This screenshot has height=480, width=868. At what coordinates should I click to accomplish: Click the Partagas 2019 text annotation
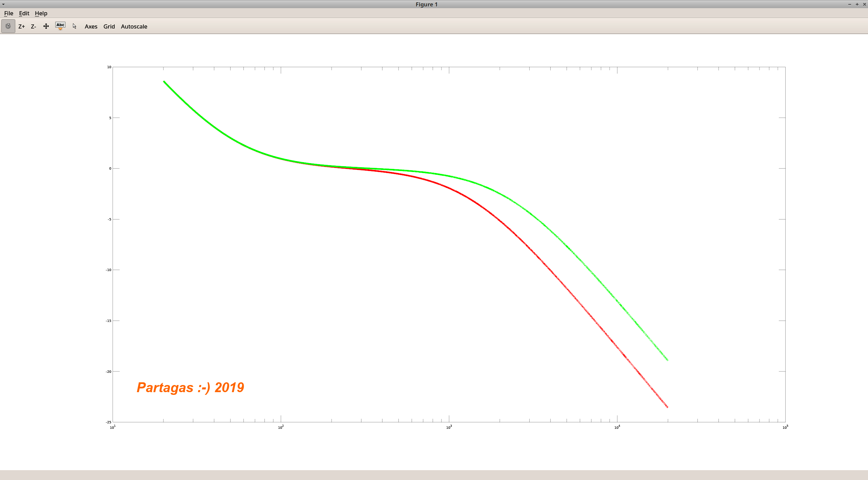(190, 387)
